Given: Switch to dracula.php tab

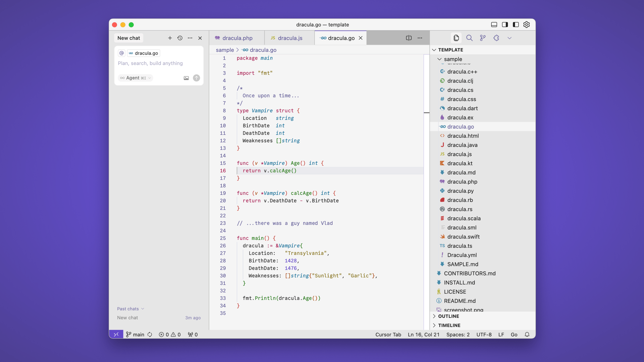Looking at the screenshot, I should point(236,38).
